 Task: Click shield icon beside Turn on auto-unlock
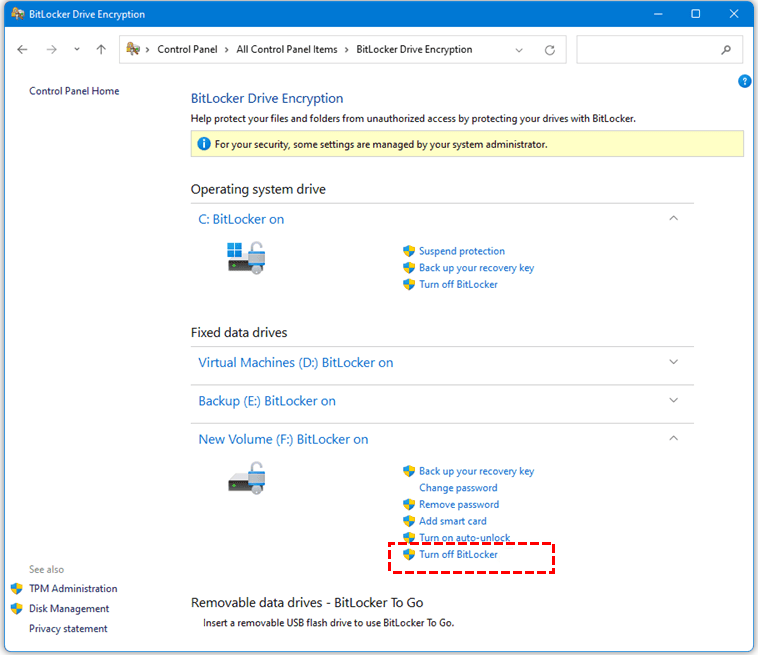tap(409, 537)
